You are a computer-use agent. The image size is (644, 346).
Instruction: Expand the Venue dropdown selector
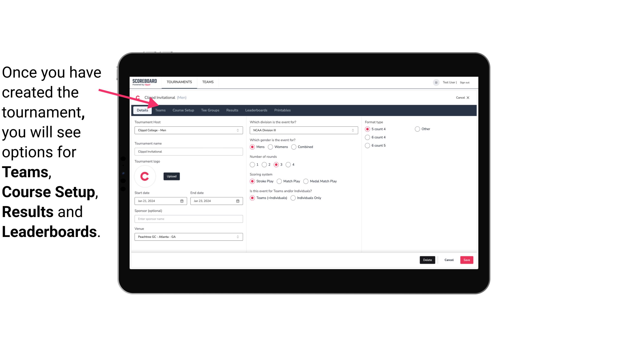pyautogui.click(x=238, y=237)
